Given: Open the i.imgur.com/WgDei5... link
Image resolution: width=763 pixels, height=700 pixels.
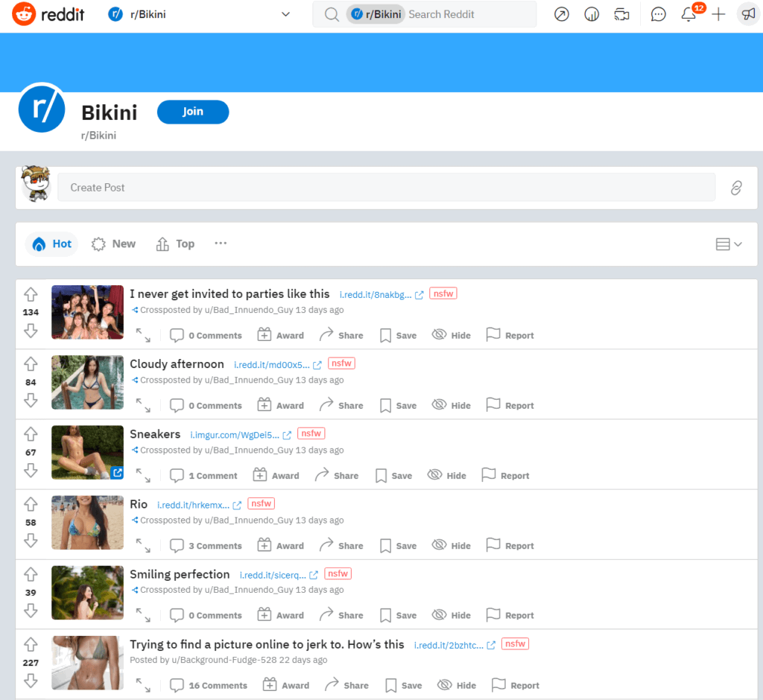Looking at the screenshot, I should (241, 435).
